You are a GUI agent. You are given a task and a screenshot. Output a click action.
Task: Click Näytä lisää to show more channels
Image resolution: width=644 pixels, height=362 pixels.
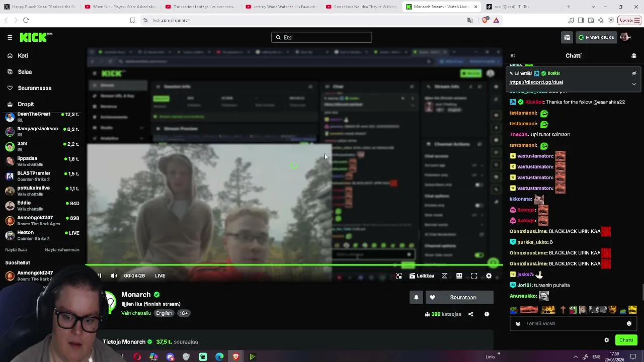[x=16, y=250]
